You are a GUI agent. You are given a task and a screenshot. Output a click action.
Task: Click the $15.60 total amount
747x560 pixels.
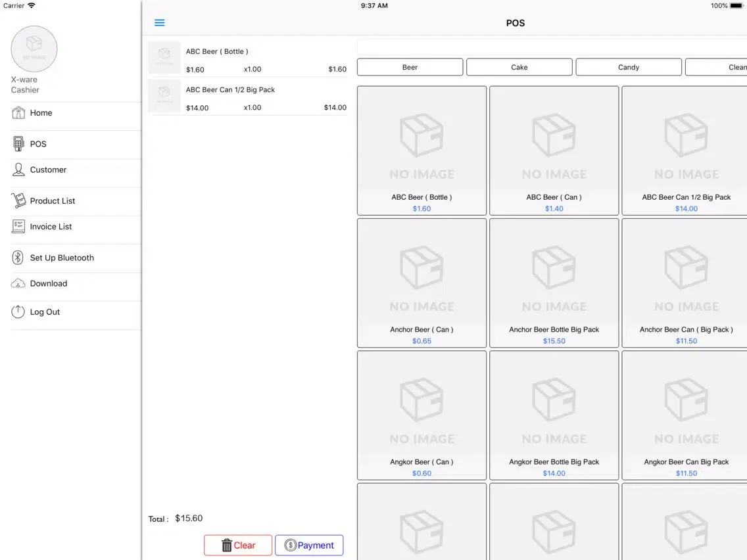tap(189, 518)
